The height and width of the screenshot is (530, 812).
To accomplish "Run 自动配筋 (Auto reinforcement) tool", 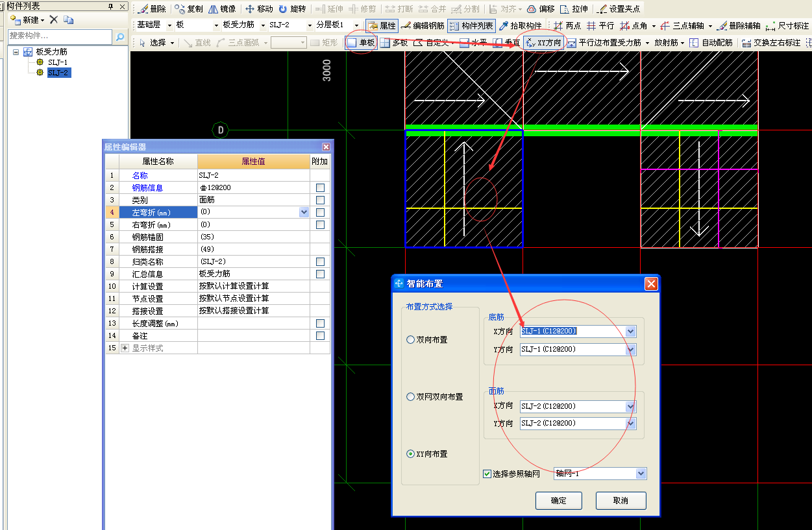I will [711, 43].
